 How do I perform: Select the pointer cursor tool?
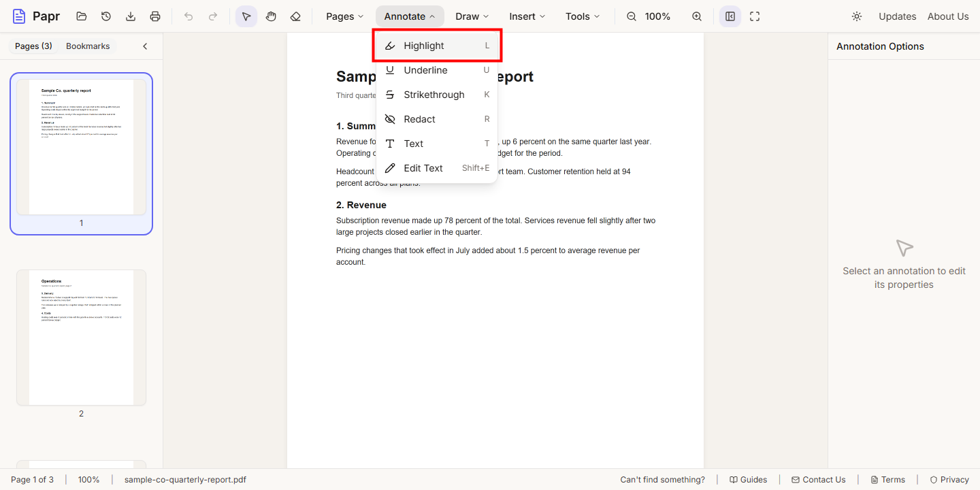246,16
